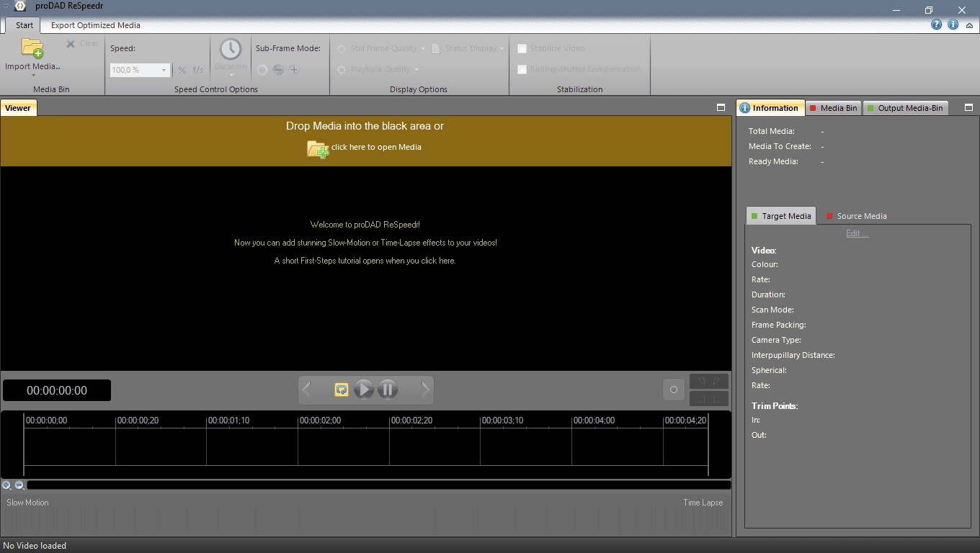Viewport: 980px width, 553px height.
Task: Click the Slow Motion / Time Lapse speed slider
Action: 365,517
